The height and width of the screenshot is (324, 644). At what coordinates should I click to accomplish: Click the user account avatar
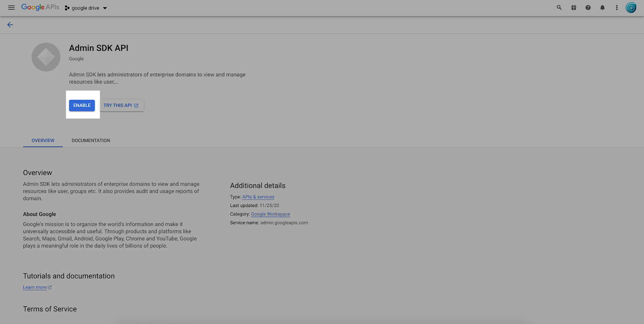[x=631, y=8]
